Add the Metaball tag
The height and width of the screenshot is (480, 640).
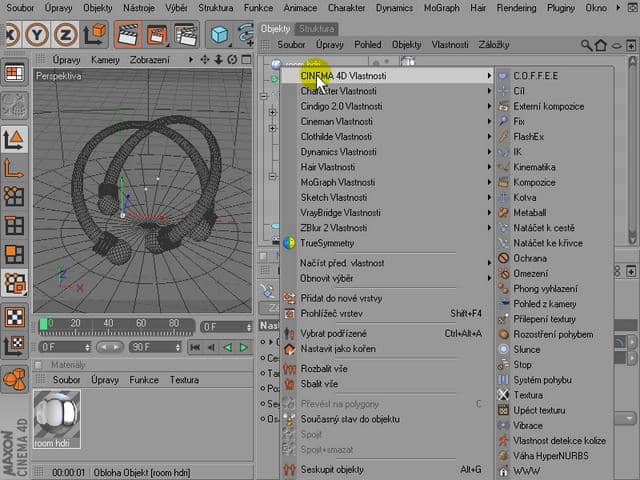[554, 213]
